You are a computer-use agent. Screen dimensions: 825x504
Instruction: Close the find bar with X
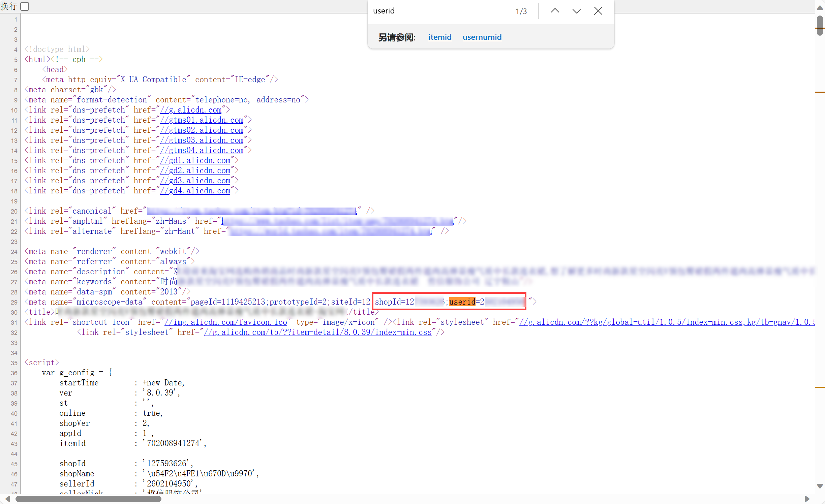(x=598, y=11)
